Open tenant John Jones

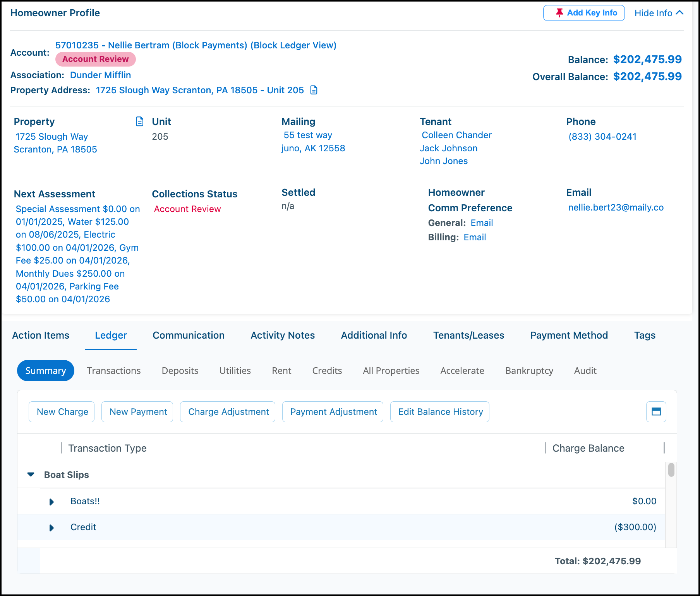(444, 161)
